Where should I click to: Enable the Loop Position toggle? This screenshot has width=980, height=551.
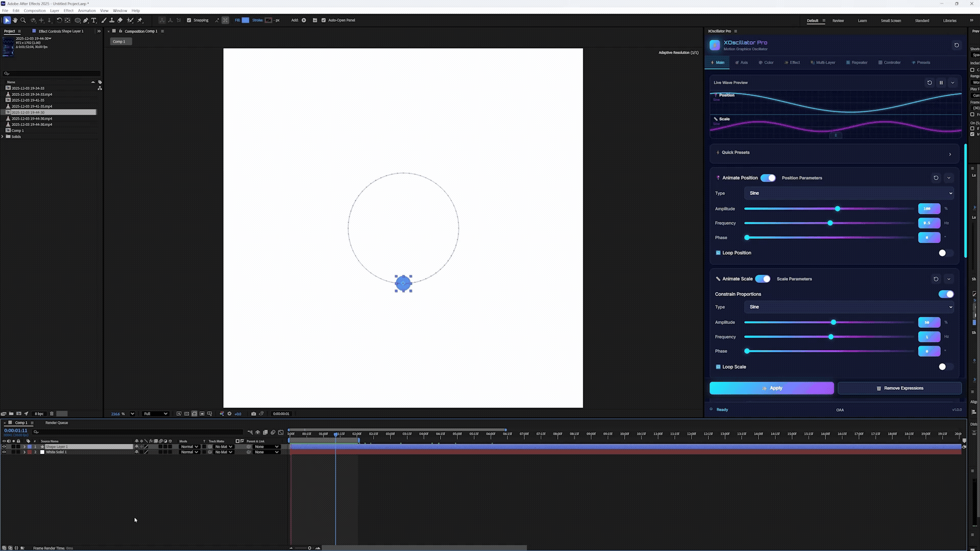point(945,253)
